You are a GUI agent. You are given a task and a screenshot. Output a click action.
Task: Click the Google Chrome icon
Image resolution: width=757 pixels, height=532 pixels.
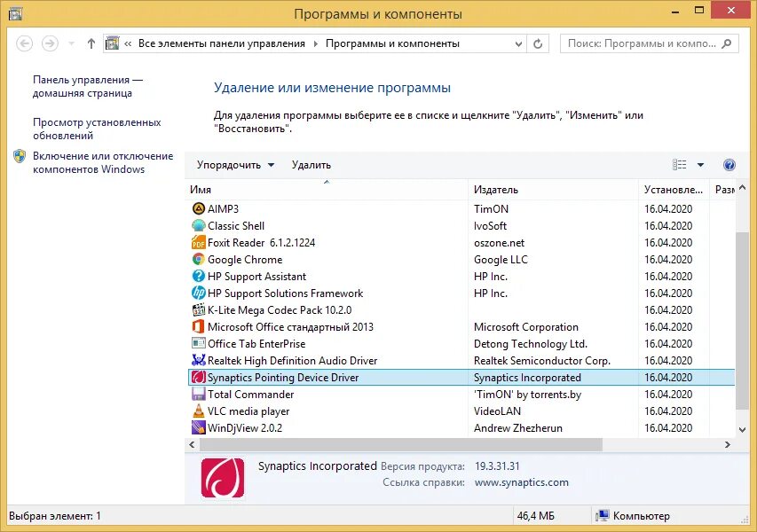point(199,260)
